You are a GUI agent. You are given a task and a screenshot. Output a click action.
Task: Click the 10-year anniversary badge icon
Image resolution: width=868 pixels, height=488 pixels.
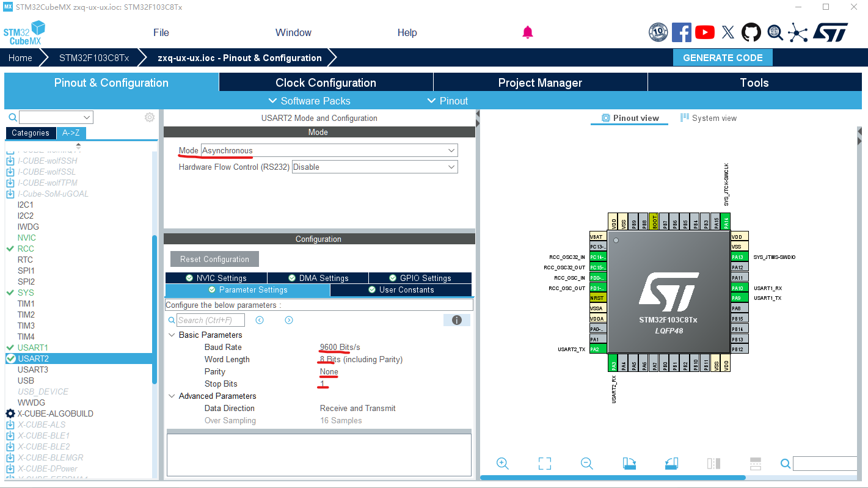658,32
